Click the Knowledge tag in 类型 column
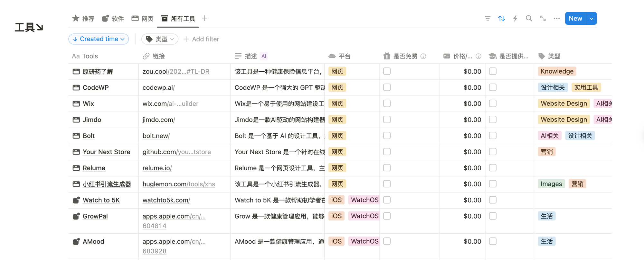Image resolution: width=644 pixels, height=260 pixels. (557, 71)
